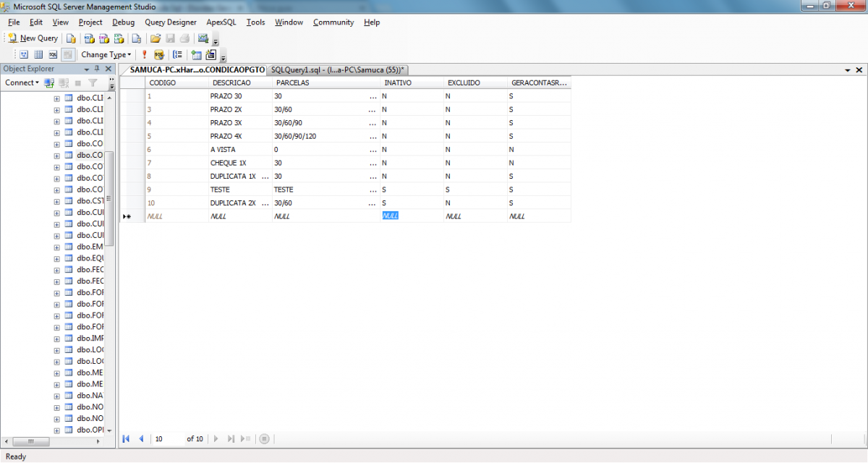Switch to the SQLQuery1.sql tab
This screenshot has height=463, width=868.
[x=338, y=70]
